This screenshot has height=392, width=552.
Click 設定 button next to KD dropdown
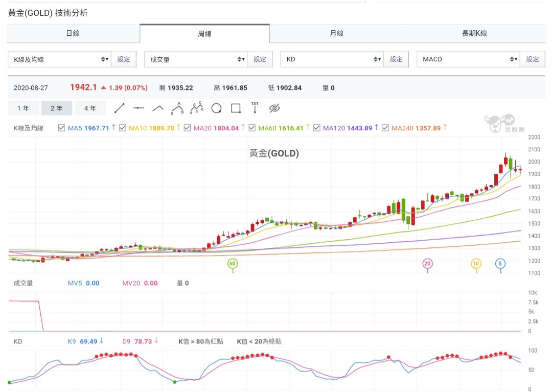click(x=396, y=59)
